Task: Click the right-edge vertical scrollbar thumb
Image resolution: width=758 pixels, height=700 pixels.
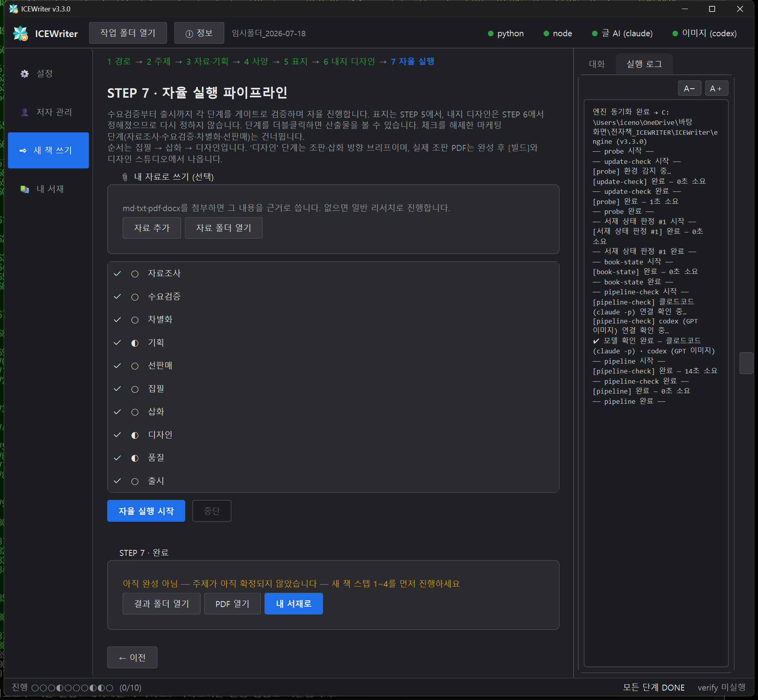Action: point(746,363)
